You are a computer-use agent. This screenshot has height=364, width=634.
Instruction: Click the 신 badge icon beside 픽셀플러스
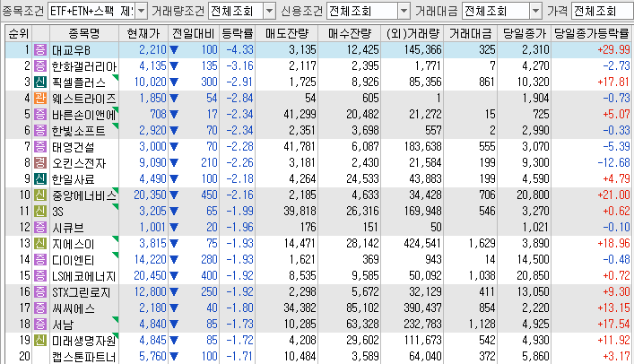tap(40, 82)
